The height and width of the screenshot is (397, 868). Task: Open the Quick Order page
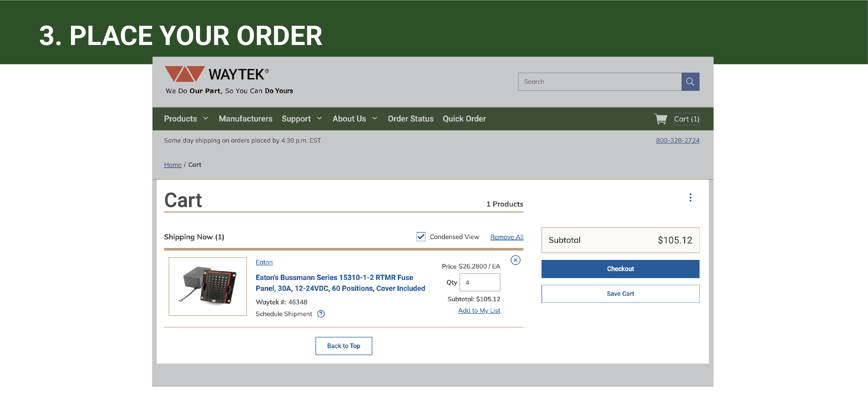click(464, 119)
